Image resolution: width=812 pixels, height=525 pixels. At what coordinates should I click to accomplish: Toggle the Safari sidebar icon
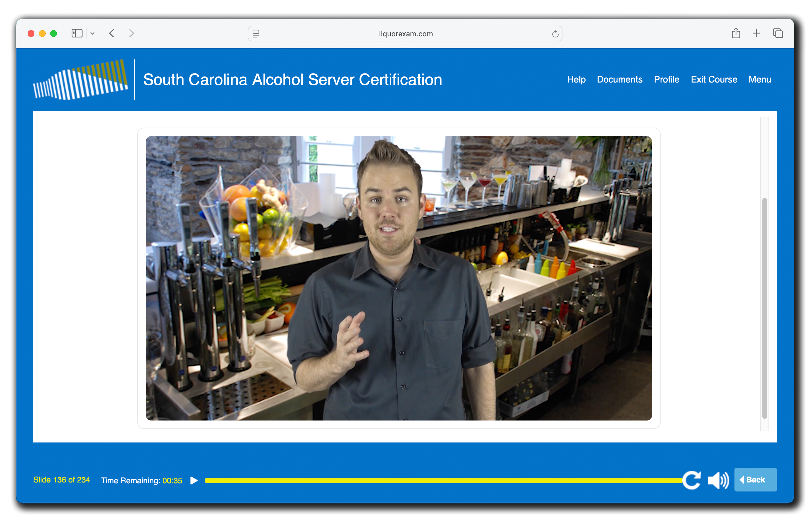pos(77,34)
